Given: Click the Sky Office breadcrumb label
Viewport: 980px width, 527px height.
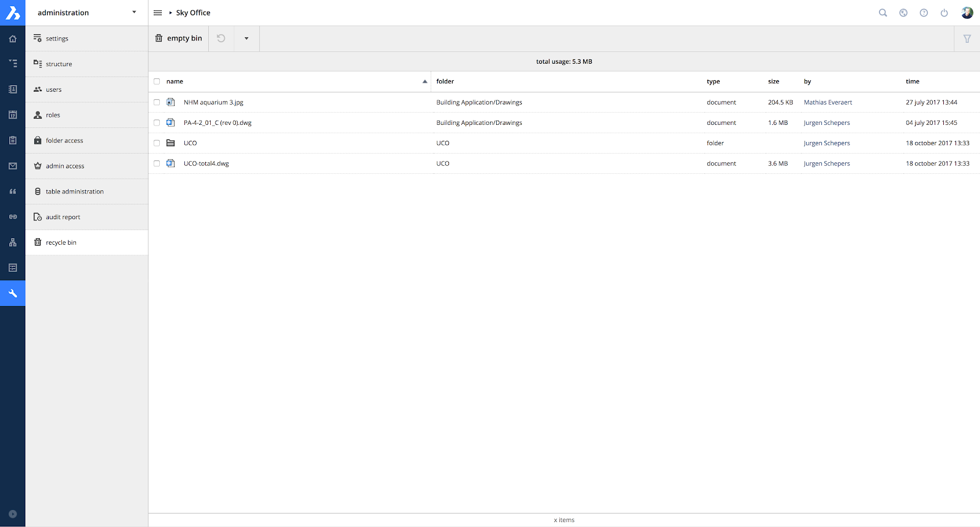Looking at the screenshot, I should [193, 13].
